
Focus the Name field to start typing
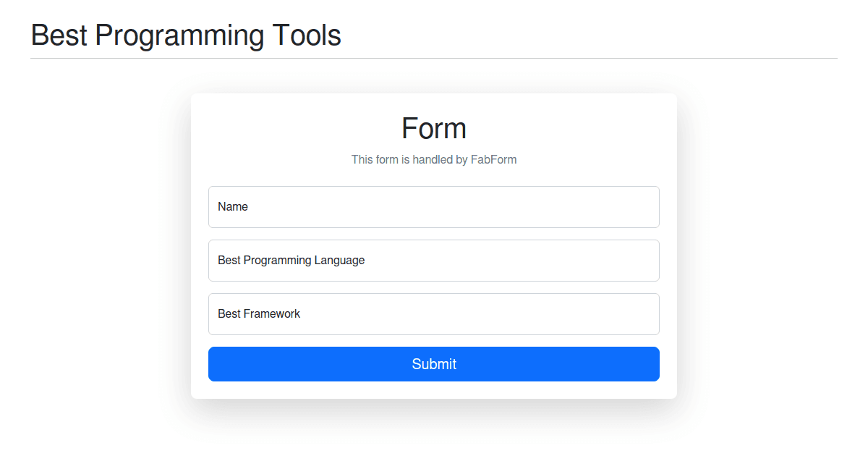click(x=434, y=206)
